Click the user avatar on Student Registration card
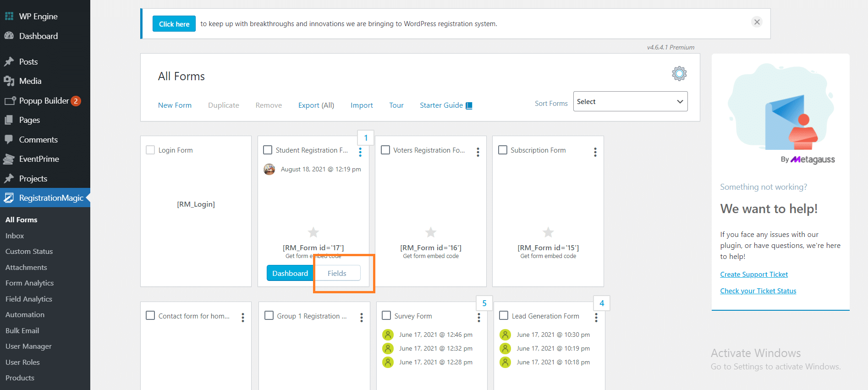 pos(269,170)
